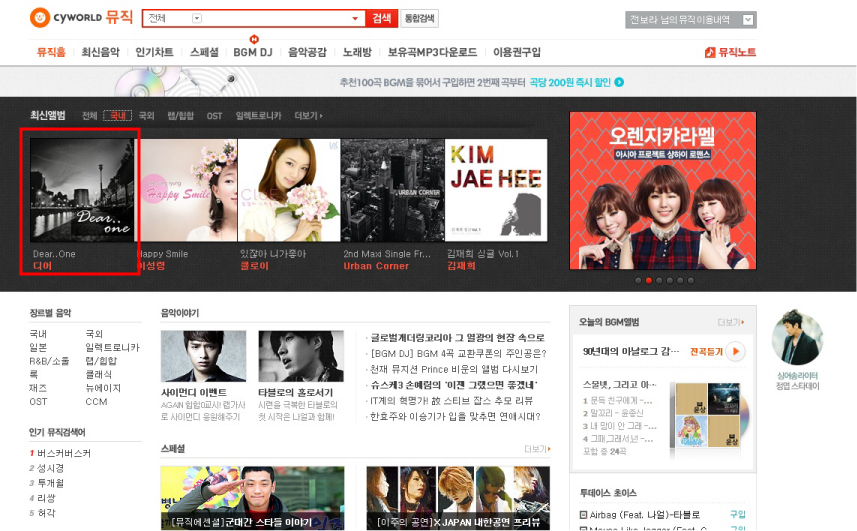Image resolution: width=857 pixels, height=531 pixels.
Task: Open 있잖아 니가좋아 album cover
Action: [x=289, y=190]
